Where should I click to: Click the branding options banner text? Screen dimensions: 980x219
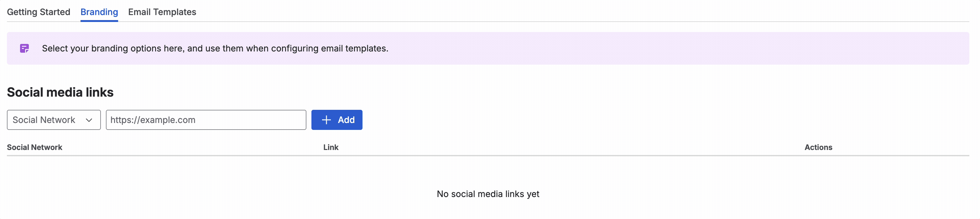[x=215, y=48]
